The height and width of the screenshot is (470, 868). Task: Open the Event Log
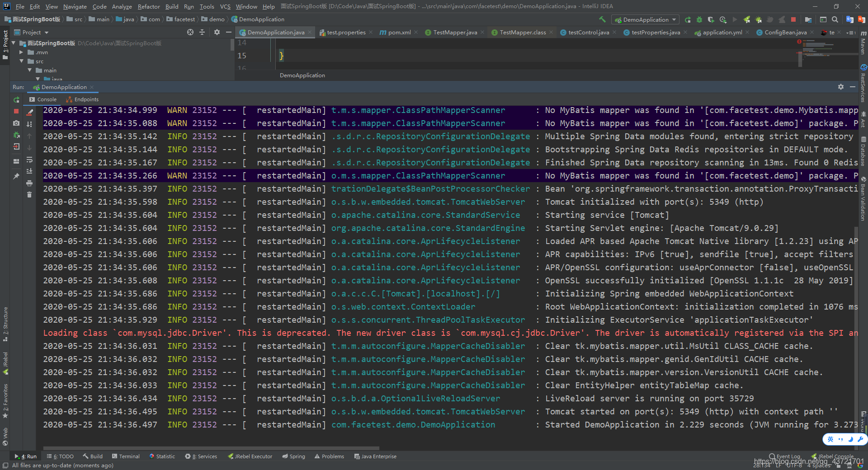click(x=785, y=456)
